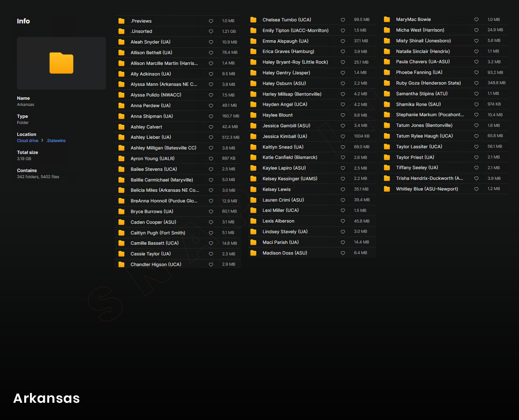Viewport: 519px width, 420px height.
Task: Click the breadcrumb chevron after Cloud drive
Action: click(x=42, y=140)
